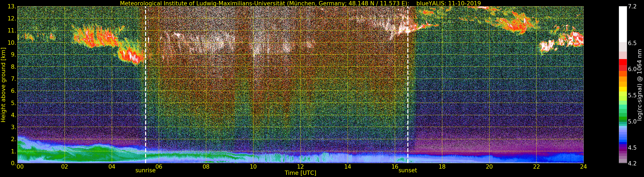Click the sunrise dashed vertical line

[145, 85]
